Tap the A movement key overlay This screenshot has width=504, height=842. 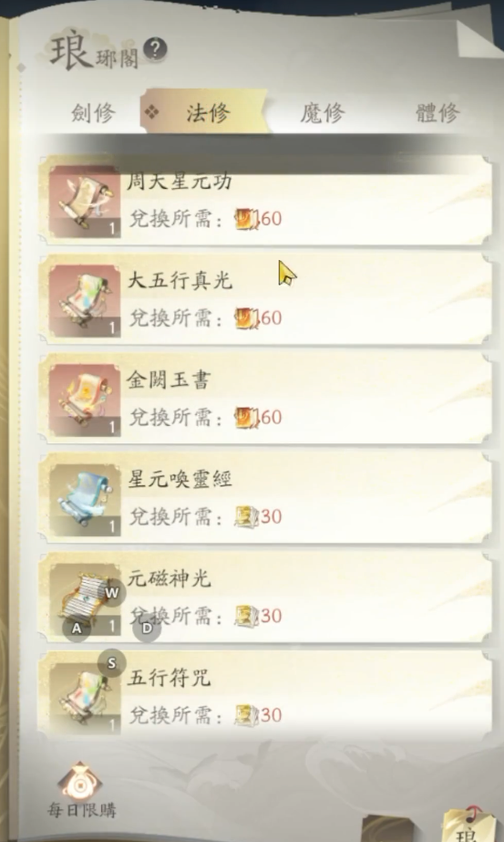(x=77, y=628)
